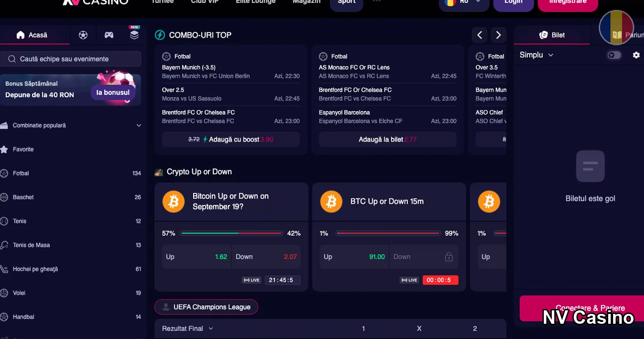The image size is (644, 339).
Task: Show previous combos with left arrow
Action: pyautogui.click(x=480, y=35)
